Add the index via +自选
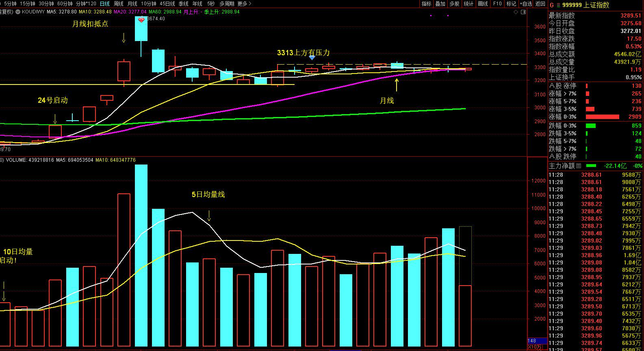 point(526,4)
